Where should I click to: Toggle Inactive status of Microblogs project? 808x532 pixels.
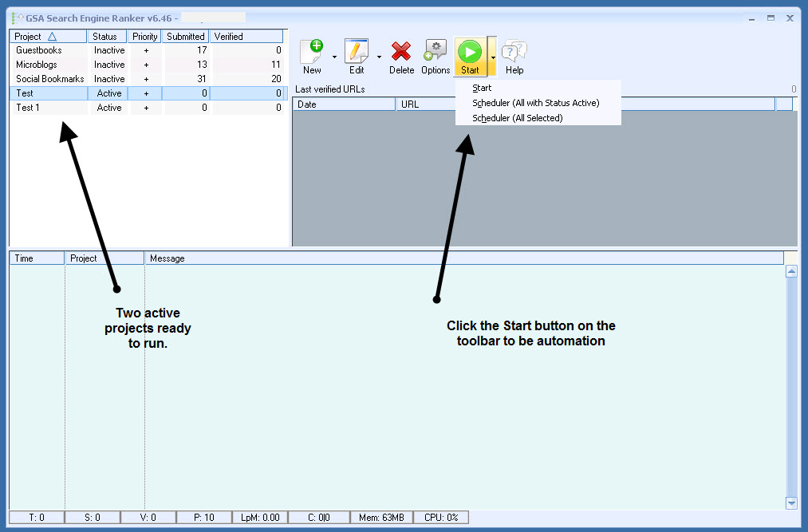(x=109, y=65)
